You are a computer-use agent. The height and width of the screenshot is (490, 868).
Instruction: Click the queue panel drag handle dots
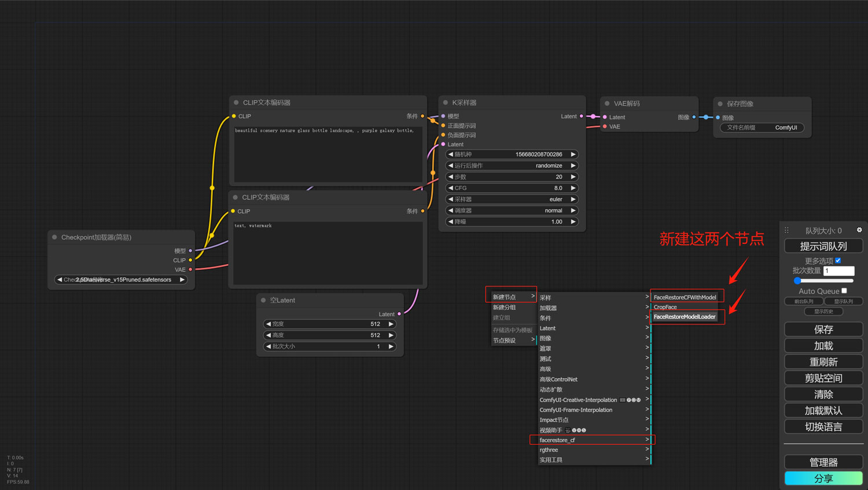point(786,231)
